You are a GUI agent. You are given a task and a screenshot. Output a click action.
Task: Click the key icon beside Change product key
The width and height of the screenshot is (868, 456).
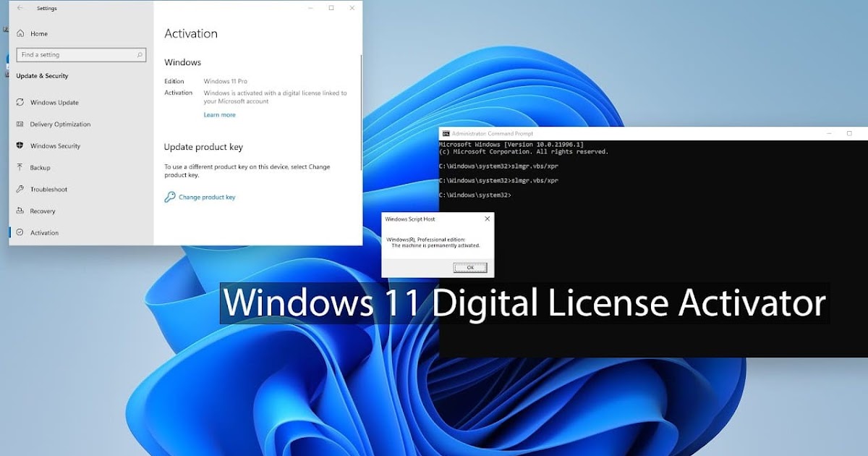tap(171, 196)
